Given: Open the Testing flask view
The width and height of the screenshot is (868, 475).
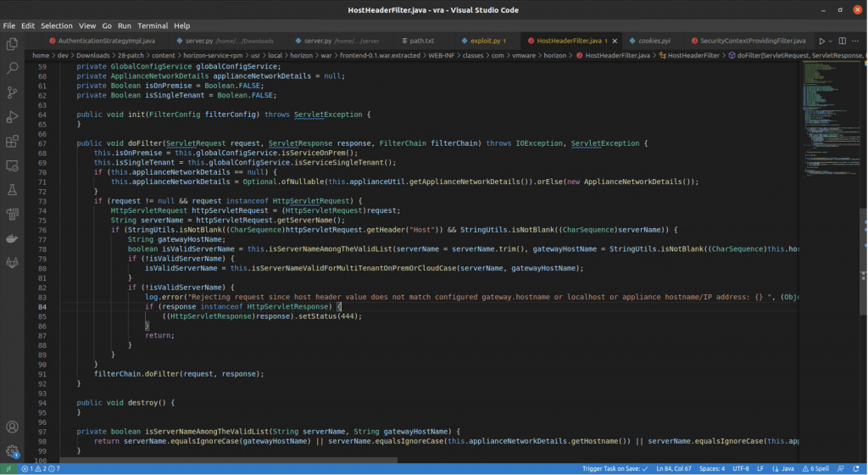Looking at the screenshot, I should [x=12, y=190].
